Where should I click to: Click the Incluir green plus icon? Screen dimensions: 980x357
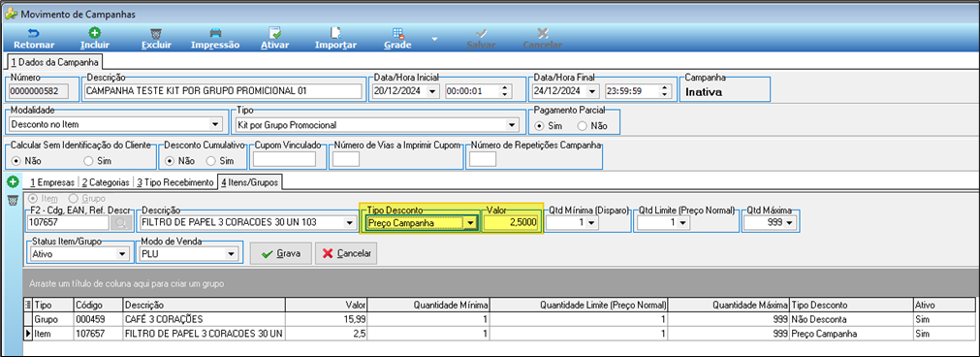pyautogui.click(x=95, y=33)
